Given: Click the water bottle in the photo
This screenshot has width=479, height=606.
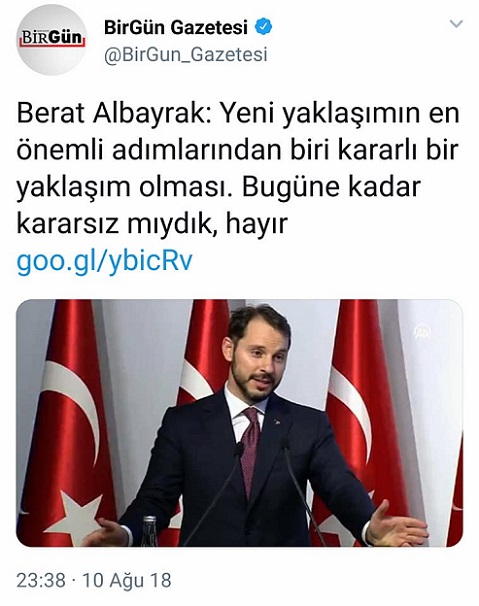Looking at the screenshot, I should click(149, 531).
